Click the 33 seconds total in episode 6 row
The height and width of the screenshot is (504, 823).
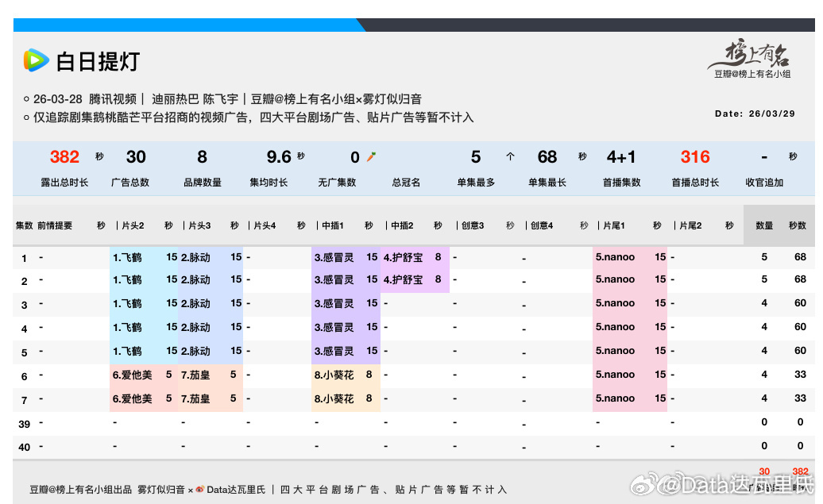tap(800, 375)
